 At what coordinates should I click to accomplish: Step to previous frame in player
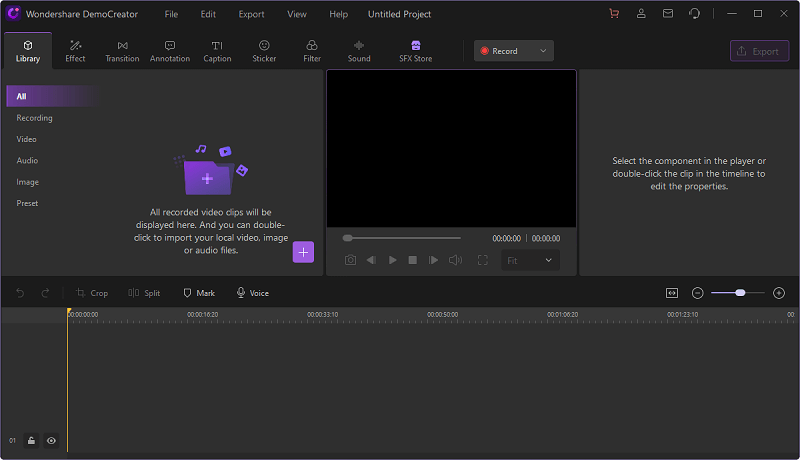(371, 260)
